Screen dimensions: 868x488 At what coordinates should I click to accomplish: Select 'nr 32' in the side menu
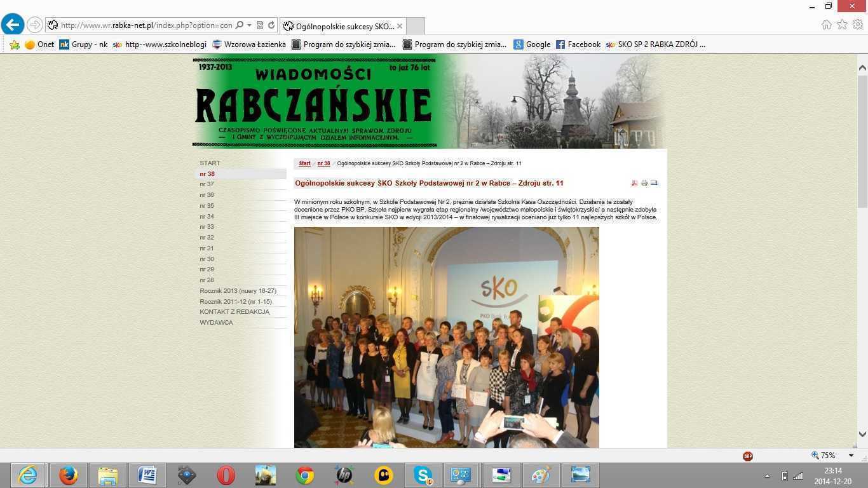click(207, 238)
